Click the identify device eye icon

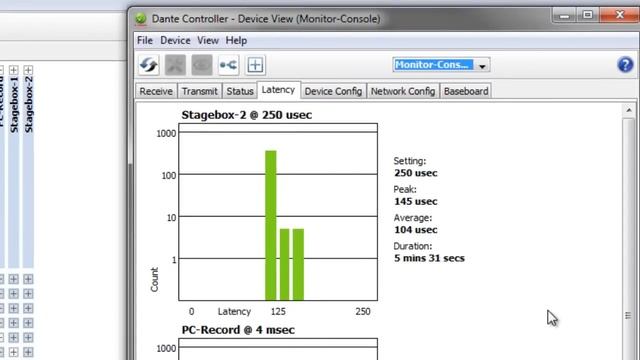tap(202, 65)
